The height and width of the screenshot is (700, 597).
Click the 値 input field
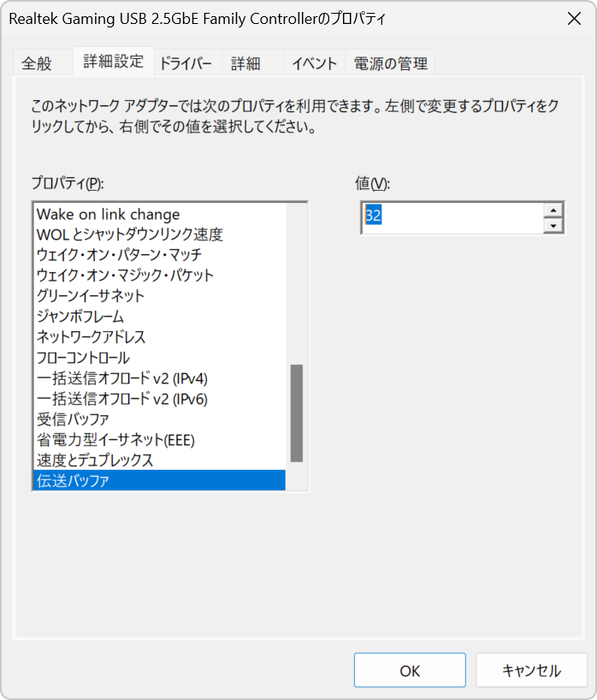452,218
